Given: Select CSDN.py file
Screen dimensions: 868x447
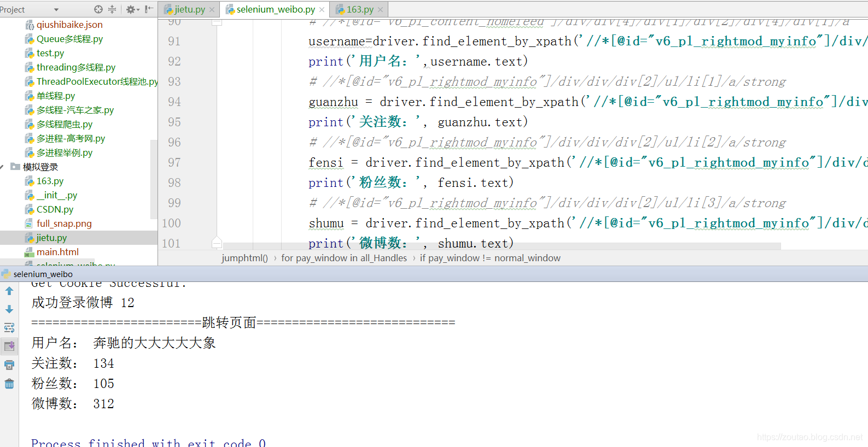Looking at the screenshot, I should [x=55, y=209].
